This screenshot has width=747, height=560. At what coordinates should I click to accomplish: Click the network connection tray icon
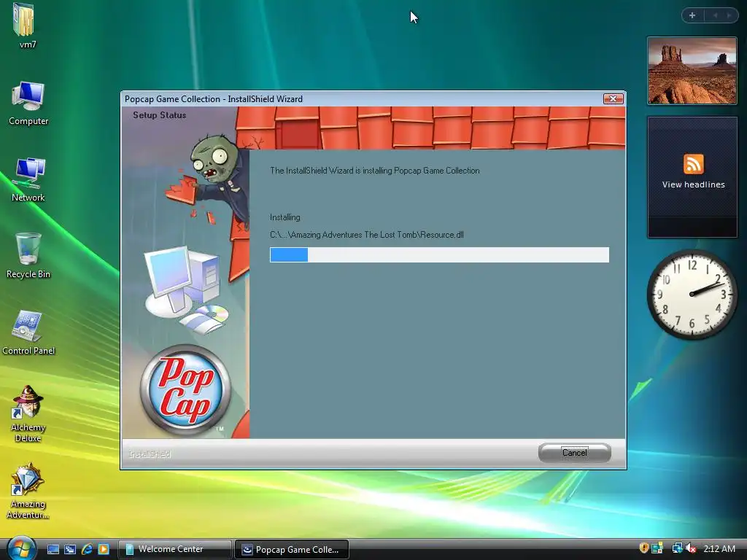(x=677, y=548)
